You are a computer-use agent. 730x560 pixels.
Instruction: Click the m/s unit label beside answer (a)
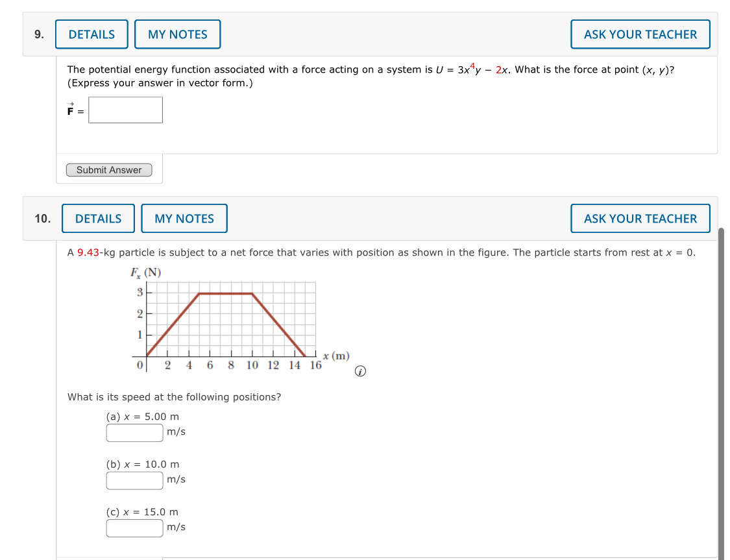tap(175, 432)
